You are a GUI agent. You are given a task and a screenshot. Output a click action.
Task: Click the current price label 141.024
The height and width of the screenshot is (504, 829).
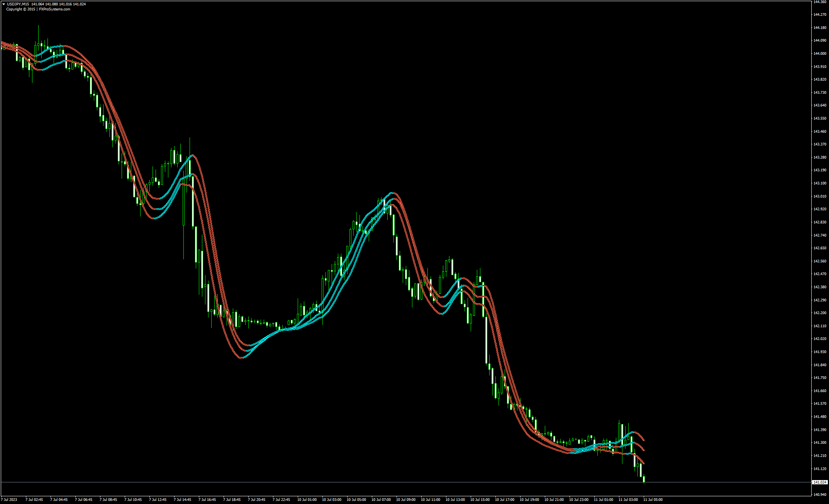pos(820,482)
